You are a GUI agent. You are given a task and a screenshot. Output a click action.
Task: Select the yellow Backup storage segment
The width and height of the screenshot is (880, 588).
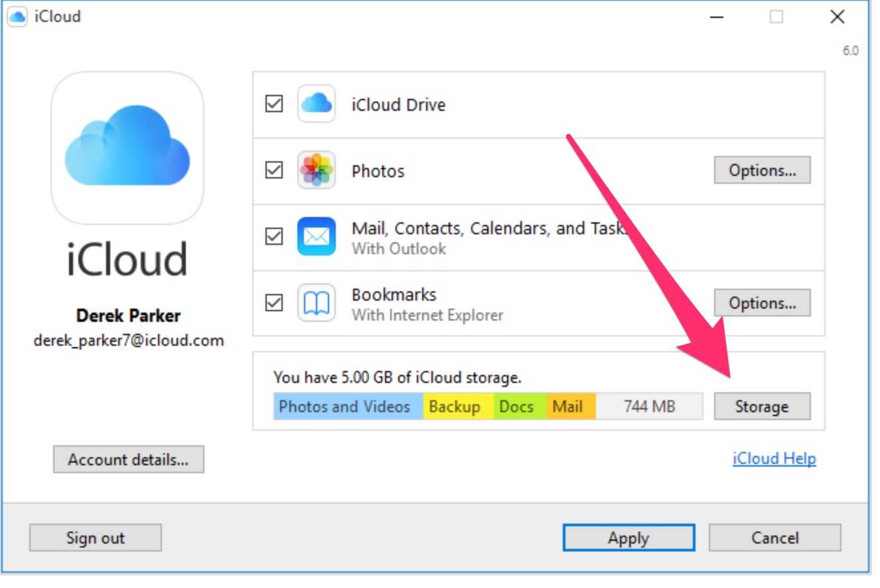coord(459,406)
